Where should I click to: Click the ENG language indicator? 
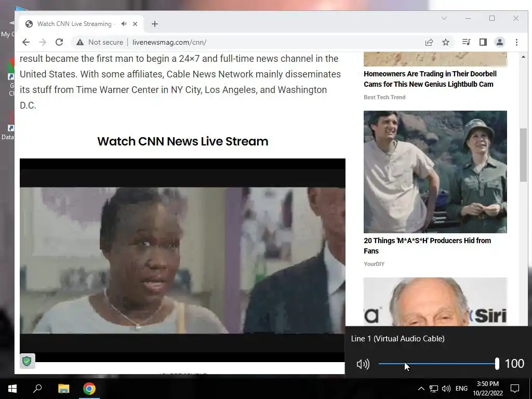tap(461, 389)
